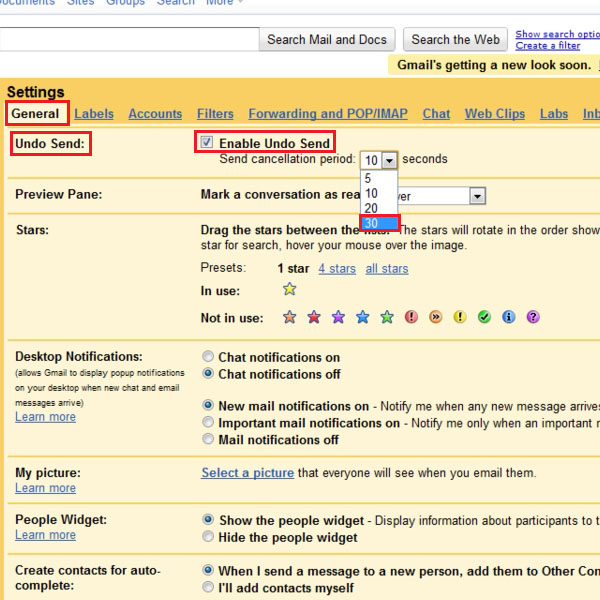Viewport: 600px width, 600px height.
Task: Choose Show the people widget
Action: click(208, 520)
